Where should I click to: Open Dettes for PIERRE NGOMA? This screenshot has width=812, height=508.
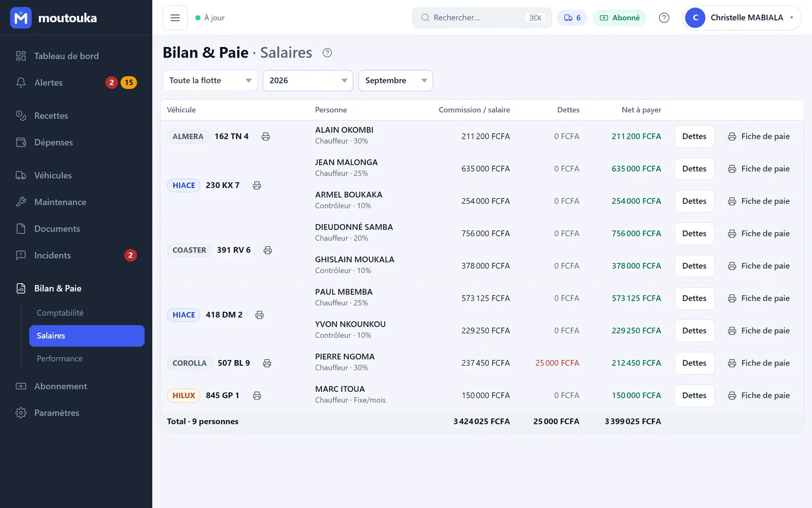(x=694, y=363)
